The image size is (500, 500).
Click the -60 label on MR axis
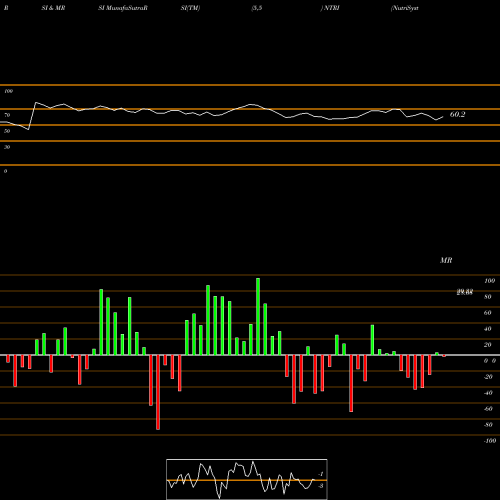click(488, 409)
